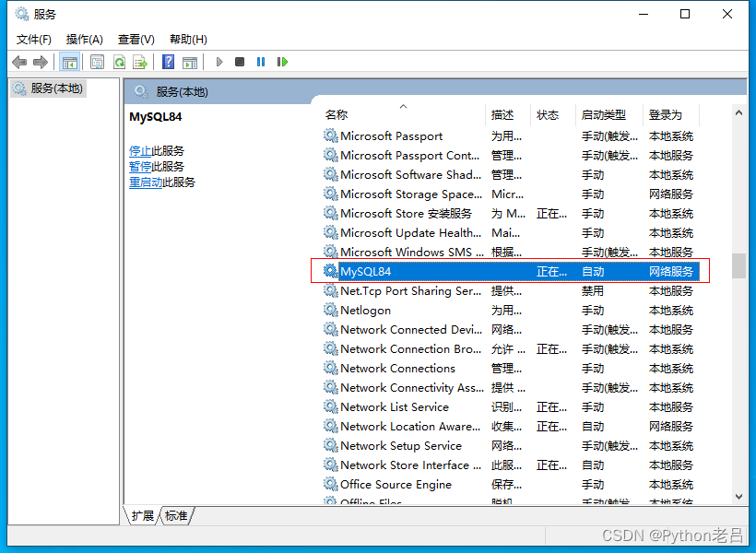
Task: Sort by the 名称 column header
Action: click(403, 114)
